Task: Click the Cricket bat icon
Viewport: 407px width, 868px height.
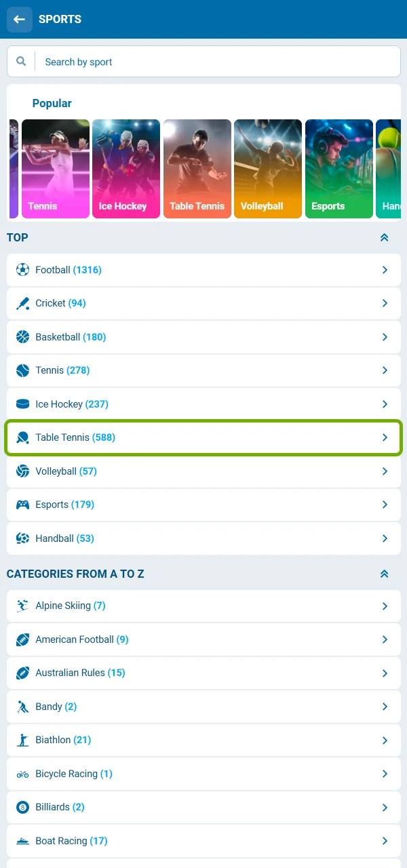Action: click(23, 303)
